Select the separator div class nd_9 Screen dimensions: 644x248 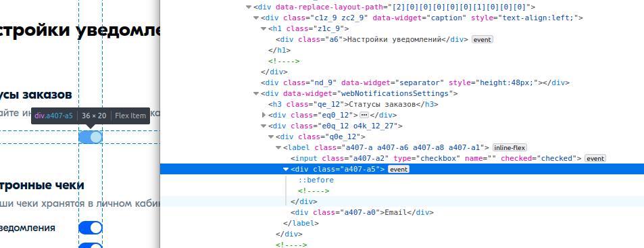click(415, 82)
